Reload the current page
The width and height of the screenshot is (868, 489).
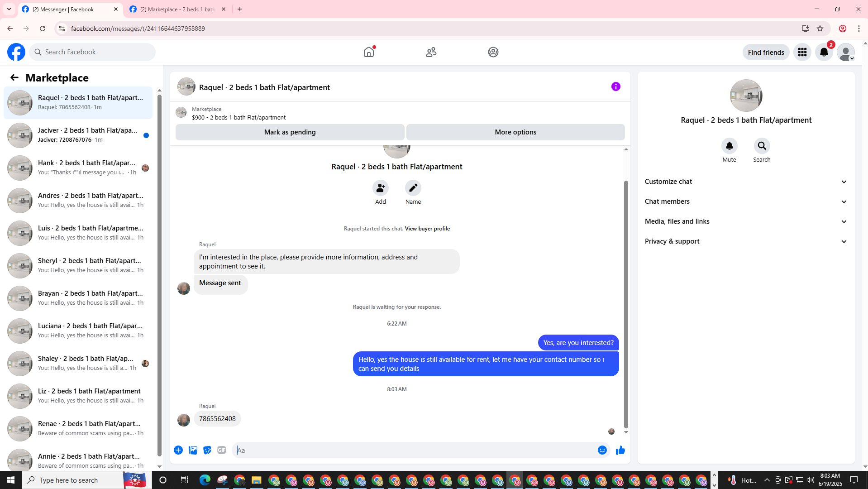(x=43, y=29)
